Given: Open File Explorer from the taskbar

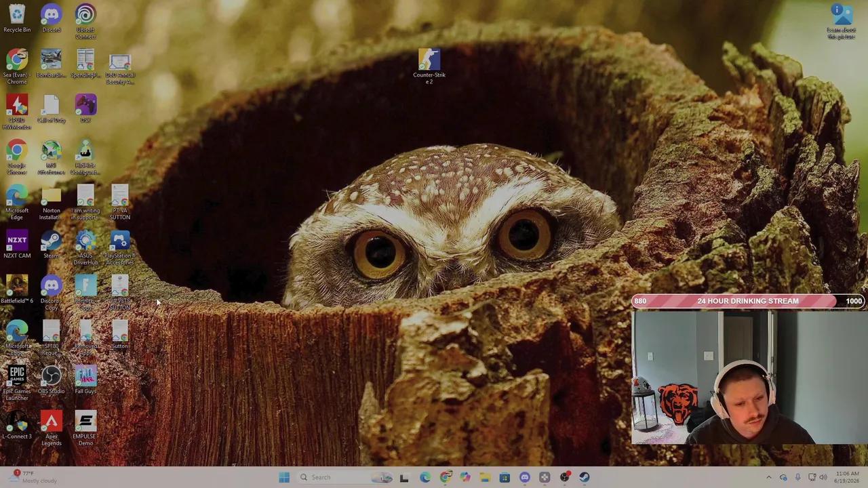Looking at the screenshot, I should tap(485, 477).
